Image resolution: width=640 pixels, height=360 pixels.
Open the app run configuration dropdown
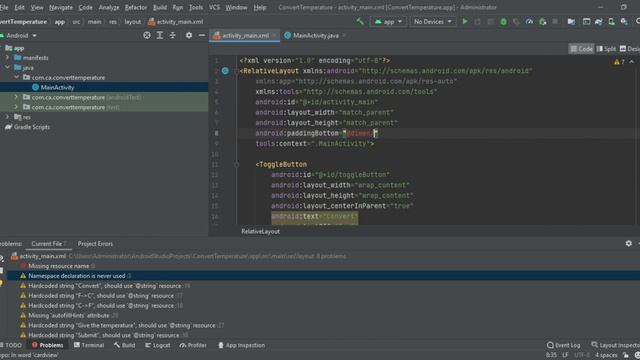click(x=388, y=22)
